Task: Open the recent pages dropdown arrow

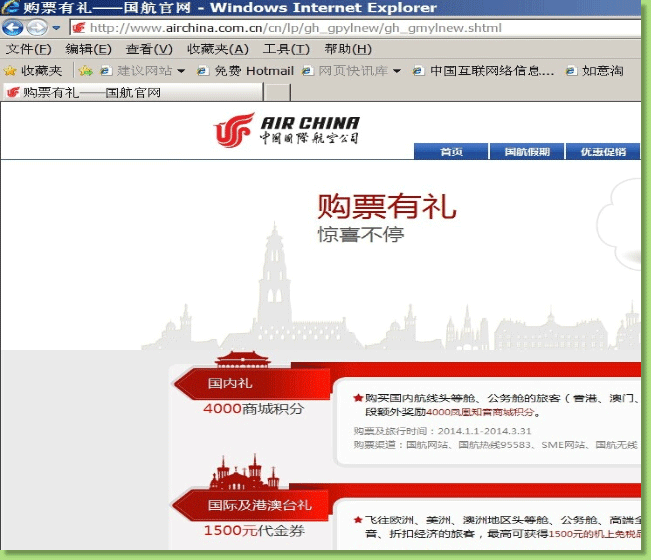Action: [55, 28]
